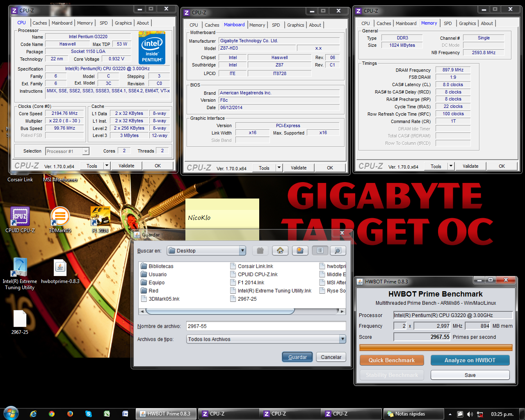Viewport: 525px width, 420px height.
Task: Click HWBOT Prime orange progress bar
Action: [436, 347]
